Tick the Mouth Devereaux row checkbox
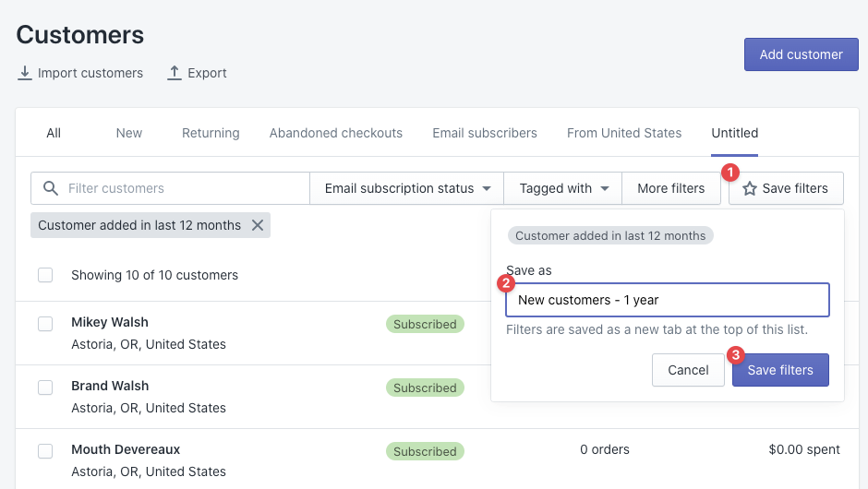Viewport: 868px width, 489px height. (45, 451)
